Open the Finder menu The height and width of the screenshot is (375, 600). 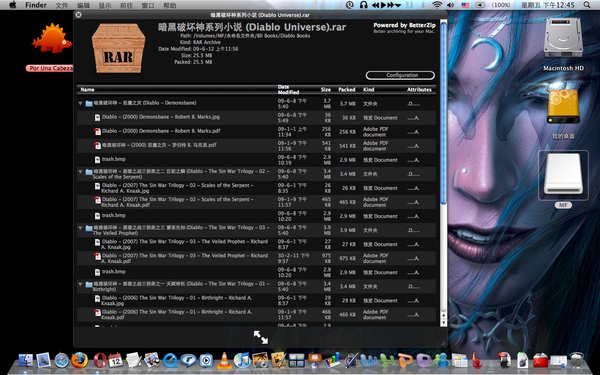(x=36, y=5)
